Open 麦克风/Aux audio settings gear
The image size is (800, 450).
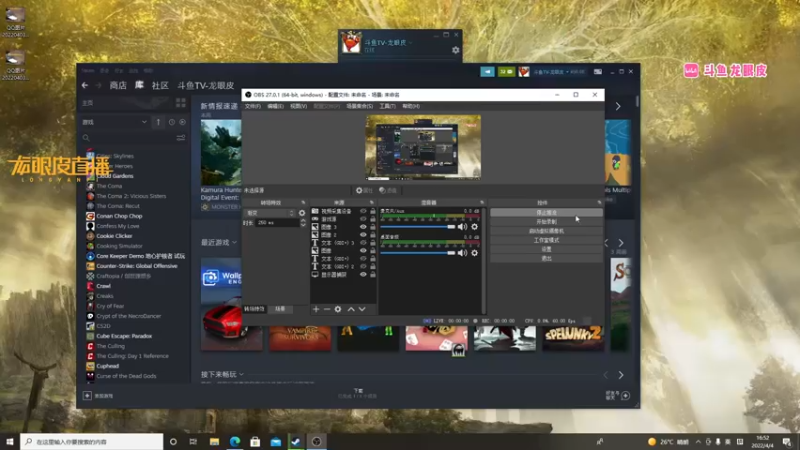pyautogui.click(x=474, y=227)
